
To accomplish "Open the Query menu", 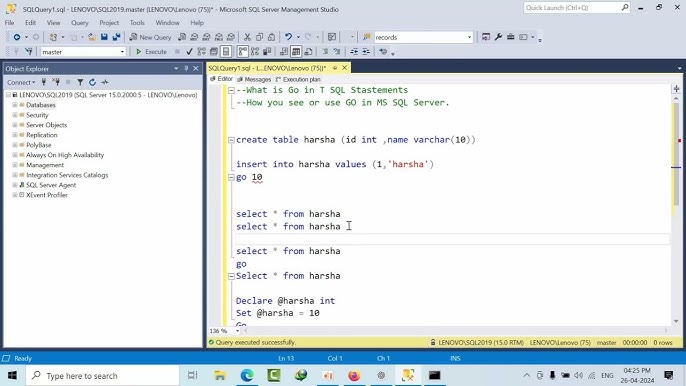I will (80, 23).
